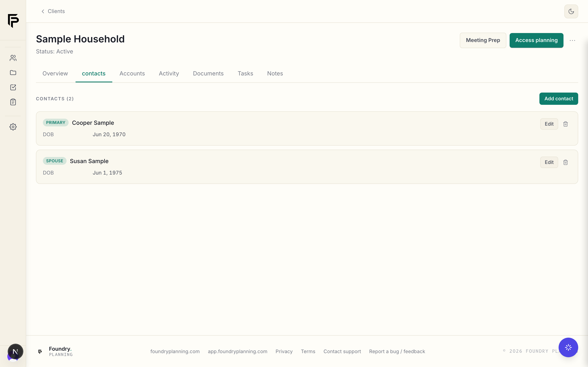Switch to the Documents tab
Screen dimensions: 588x367
[208, 74]
